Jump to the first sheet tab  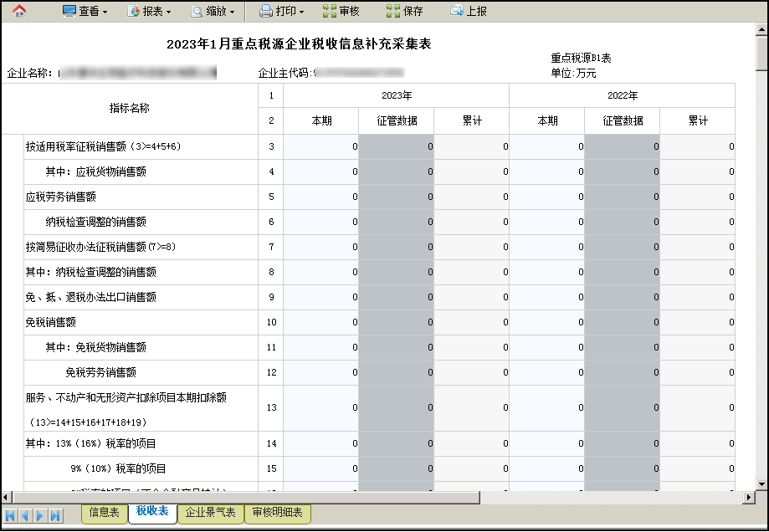(10, 515)
